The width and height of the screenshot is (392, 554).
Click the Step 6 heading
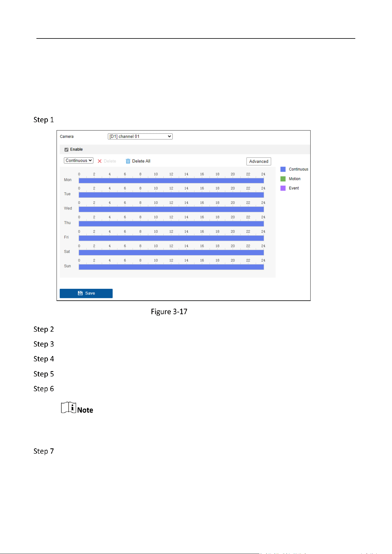[44, 389]
